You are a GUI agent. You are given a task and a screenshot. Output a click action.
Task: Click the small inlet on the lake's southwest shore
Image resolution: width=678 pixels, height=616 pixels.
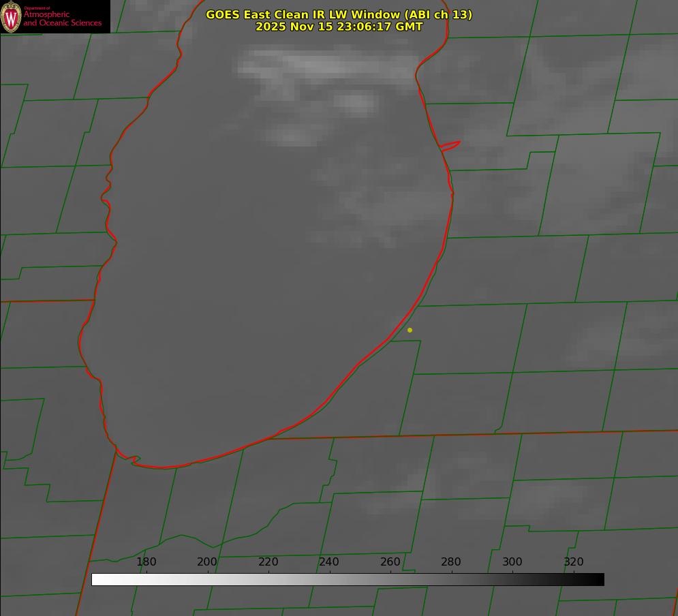tap(134, 460)
